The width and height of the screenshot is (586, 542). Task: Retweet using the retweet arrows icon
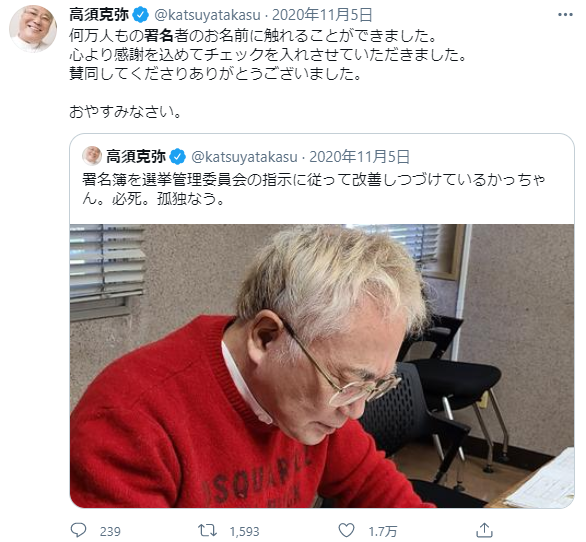tap(207, 530)
